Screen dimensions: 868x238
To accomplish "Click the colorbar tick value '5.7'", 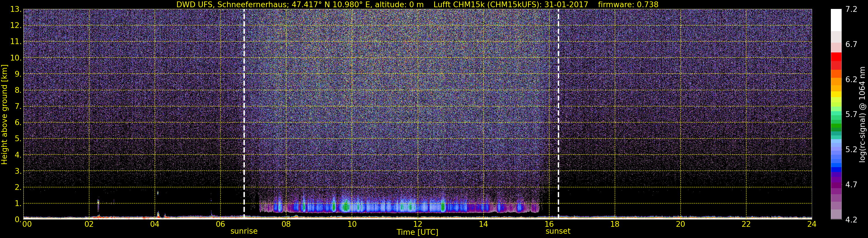I will click(x=851, y=115).
